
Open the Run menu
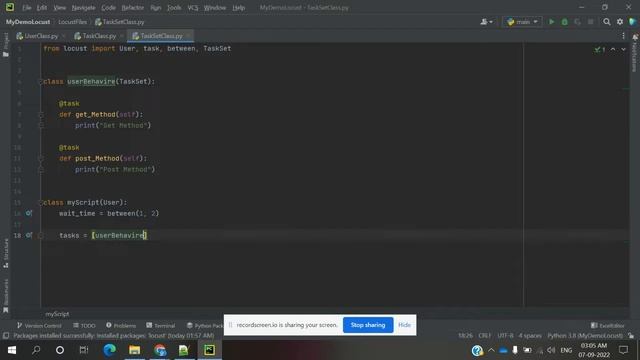(156, 7)
